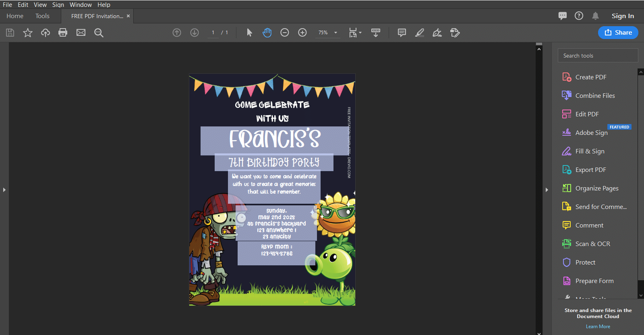The height and width of the screenshot is (335, 644).
Task: Switch to the Tools tab
Action: 42,16
